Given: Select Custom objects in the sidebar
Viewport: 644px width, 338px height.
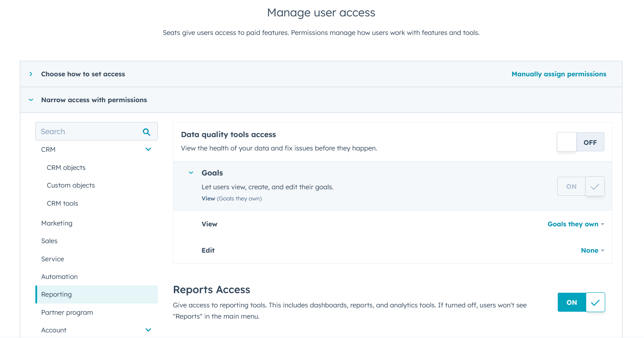Looking at the screenshot, I should [70, 185].
